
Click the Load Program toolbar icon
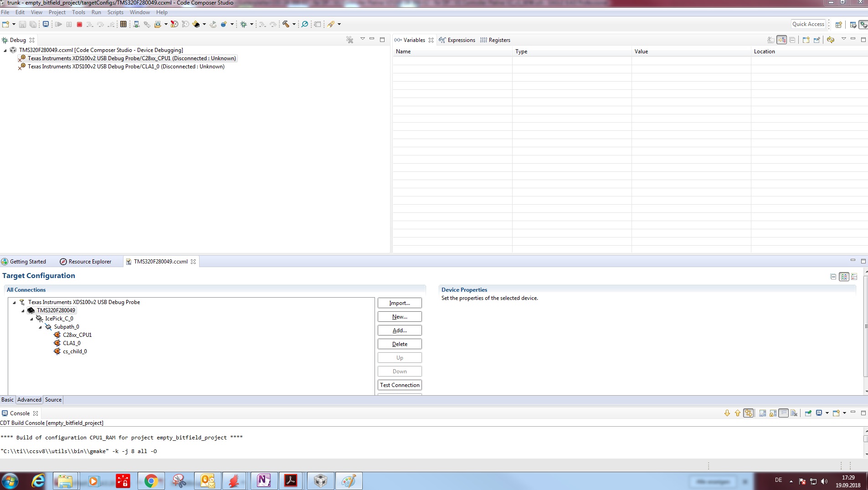click(158, 24)
